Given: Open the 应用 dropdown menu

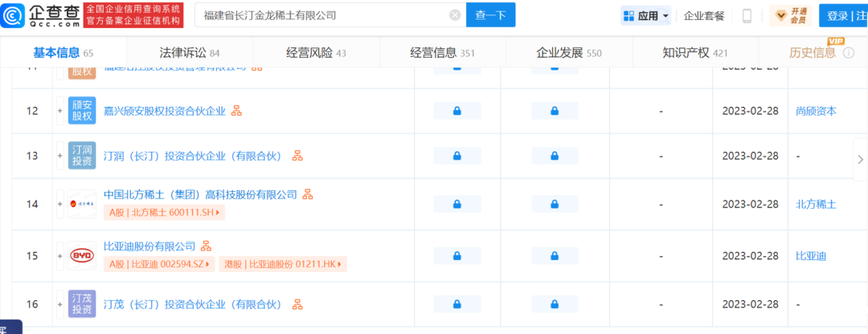Looking at the screenshot, I should (645, 16).
